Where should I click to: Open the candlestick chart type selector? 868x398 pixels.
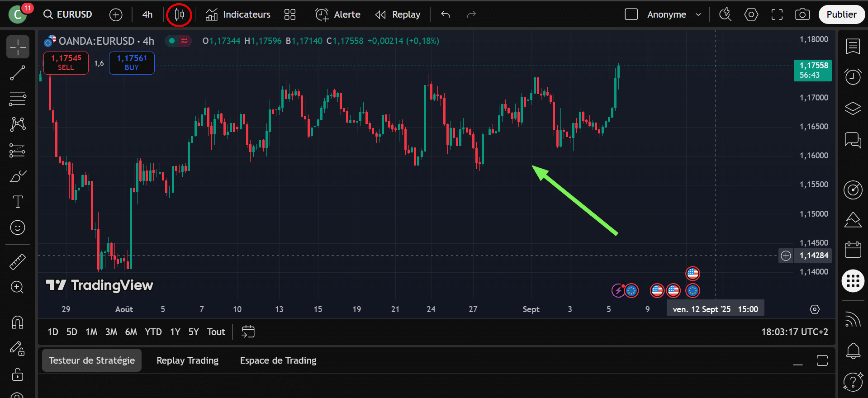[x=179, y=15]
